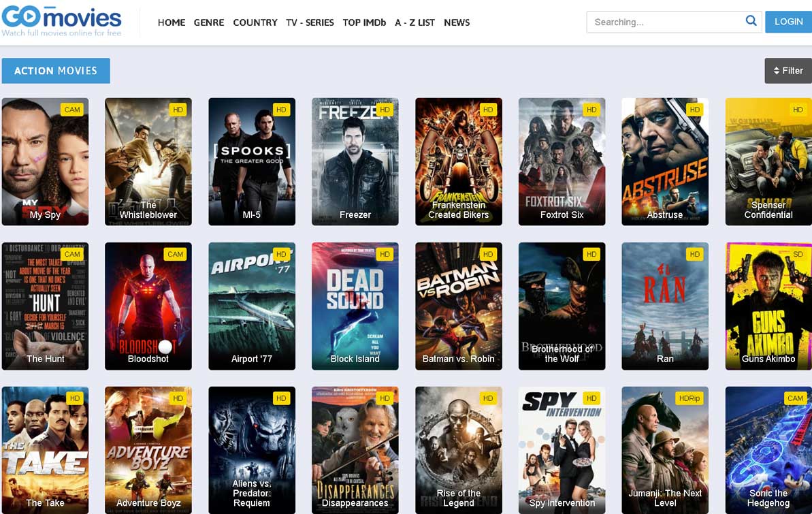The height and width of the screenshot is (514, 812).
Task: Click the HD badge on Foxtrot Six
Action: (591, 110)
